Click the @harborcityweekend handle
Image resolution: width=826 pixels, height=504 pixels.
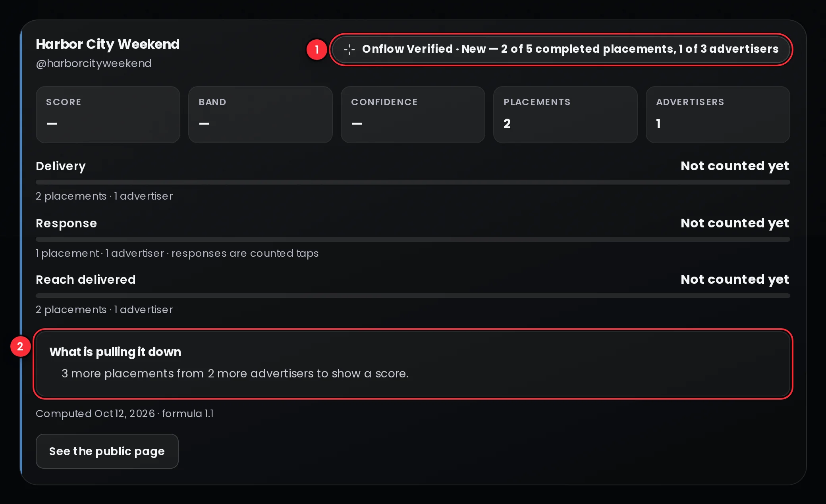pyautogui.click(x=94, y=63)
